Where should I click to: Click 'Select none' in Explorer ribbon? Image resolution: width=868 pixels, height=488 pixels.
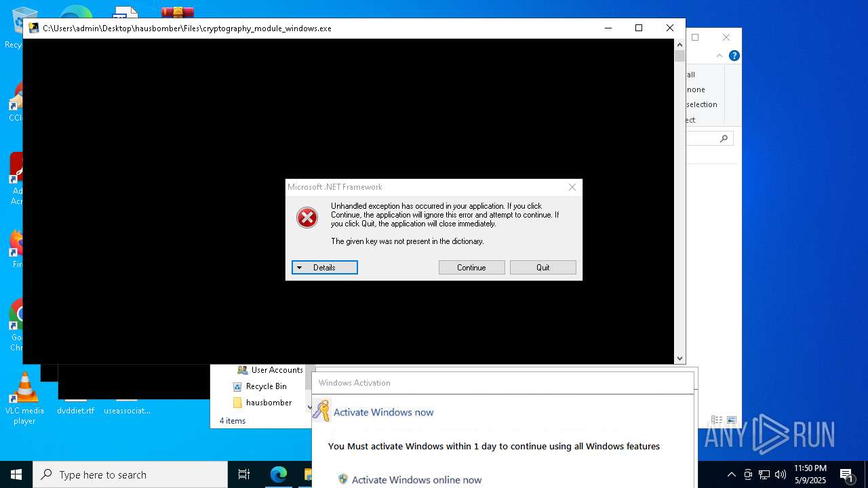[x=696, y=89]
